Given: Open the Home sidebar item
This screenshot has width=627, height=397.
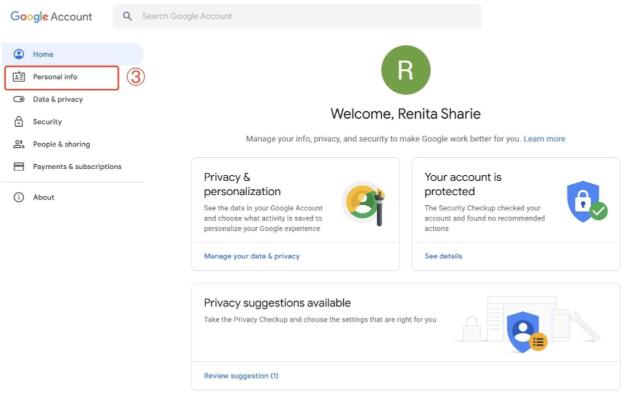Looking at the screenshot, I should click(73, 54).
